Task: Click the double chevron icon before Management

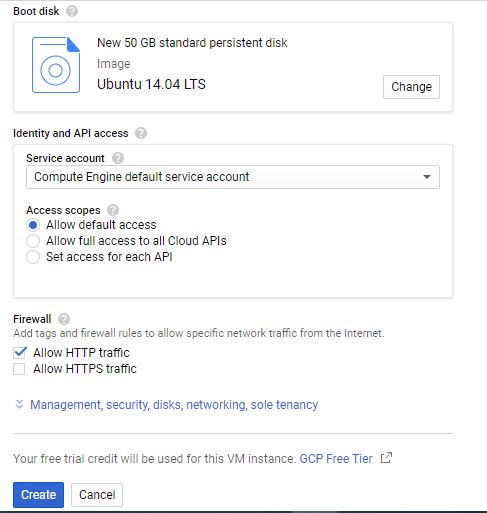Action: [19, 404]
